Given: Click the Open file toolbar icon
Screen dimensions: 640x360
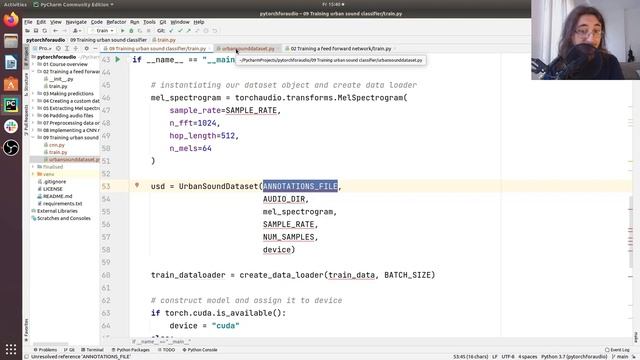Looking at the screenshot, I should (27, 31).
